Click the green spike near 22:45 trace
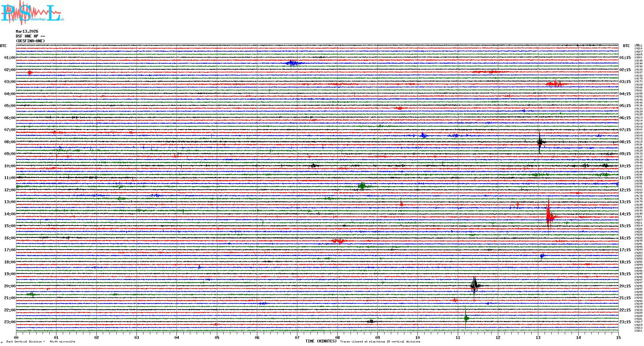This screenshot has height=346, width=644. [x=466, y=318]
